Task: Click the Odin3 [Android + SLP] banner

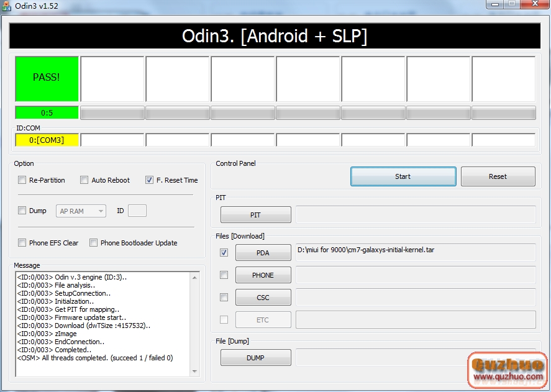Action: click(x=275, y=36)
